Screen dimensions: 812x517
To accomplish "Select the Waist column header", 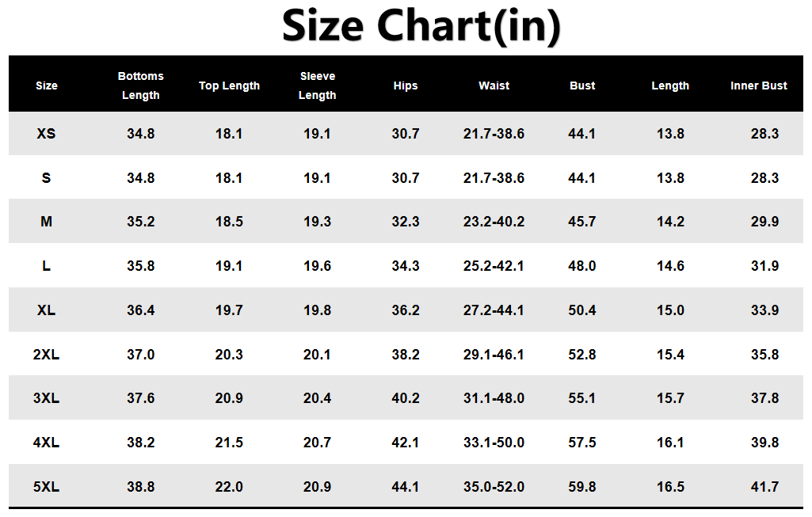I will (x=494, y=86).
